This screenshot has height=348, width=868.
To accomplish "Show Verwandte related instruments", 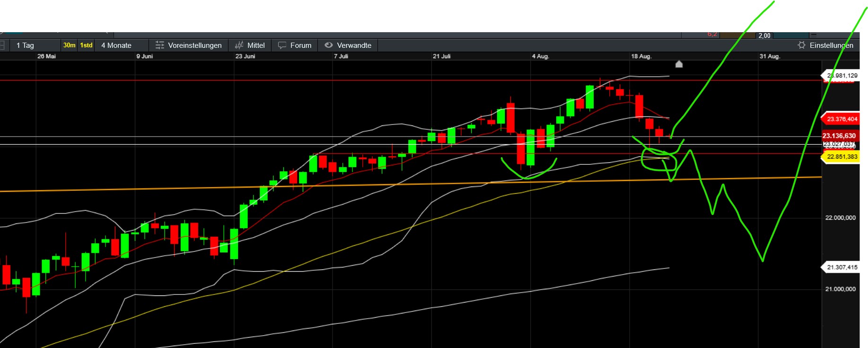I will click(x=348, y=45).
